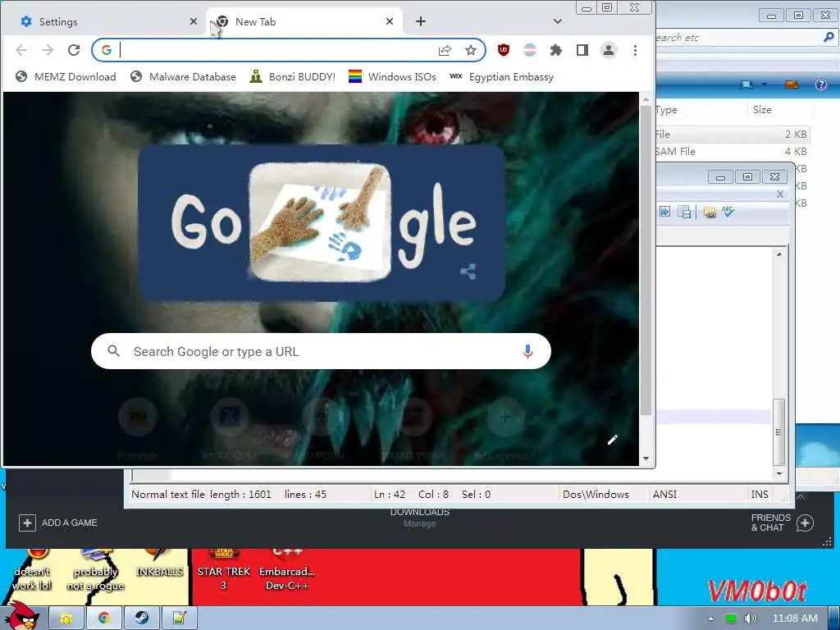Viewport: 840px width, 630px height.
Task: Click the scroll-up arrow of Chrome's page scrollbar
Action: click(x=646, y=99)
